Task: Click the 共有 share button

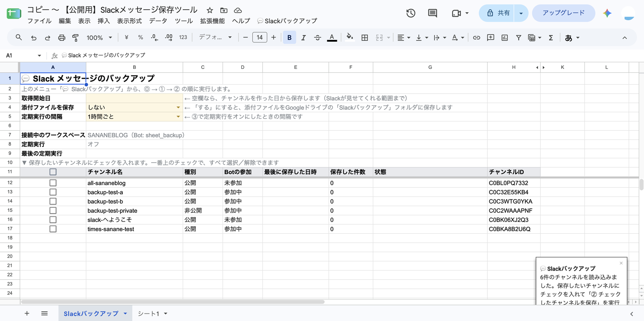Action: 497,13
